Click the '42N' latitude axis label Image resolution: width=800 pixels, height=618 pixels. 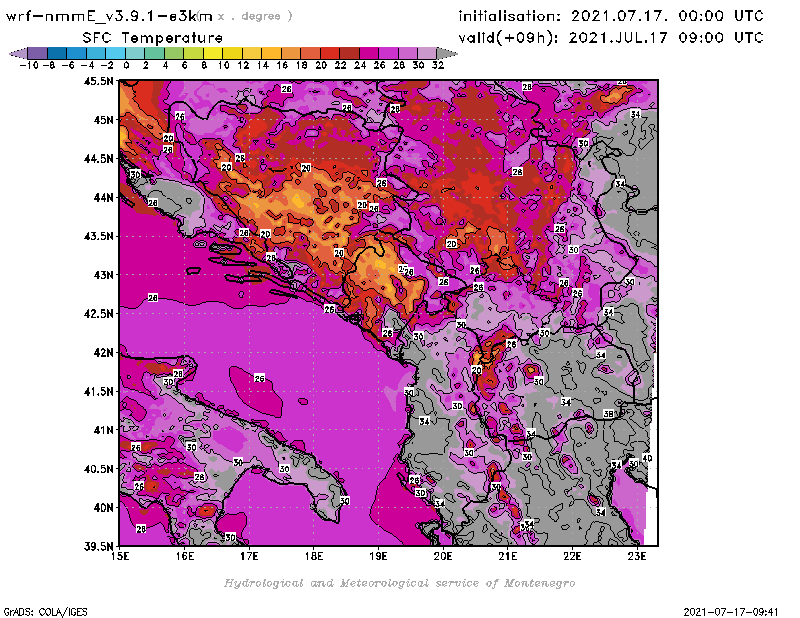(x=103, y=353)
